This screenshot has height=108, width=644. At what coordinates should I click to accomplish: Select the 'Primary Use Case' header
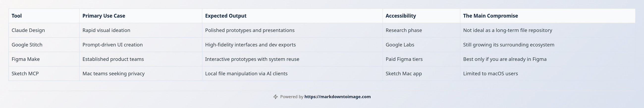click(x=141, y=16)
